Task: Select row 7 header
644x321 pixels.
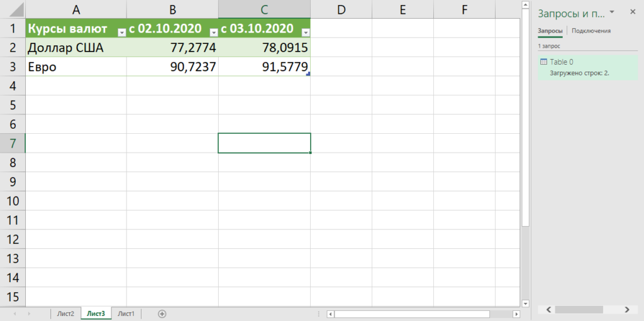Action: pos(13,143)
